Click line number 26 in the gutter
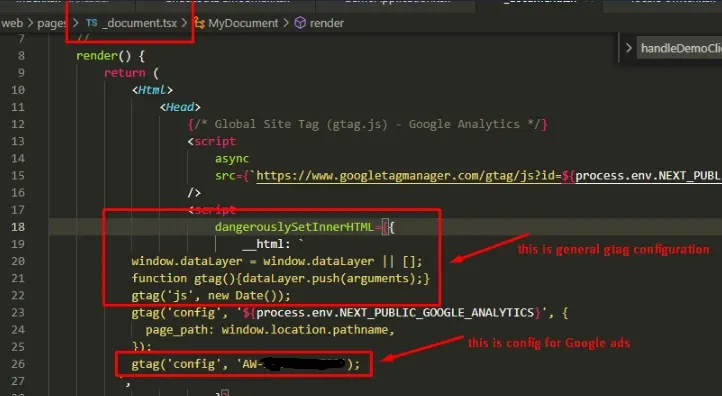This screenshot has width=722, height=396. 18,364
